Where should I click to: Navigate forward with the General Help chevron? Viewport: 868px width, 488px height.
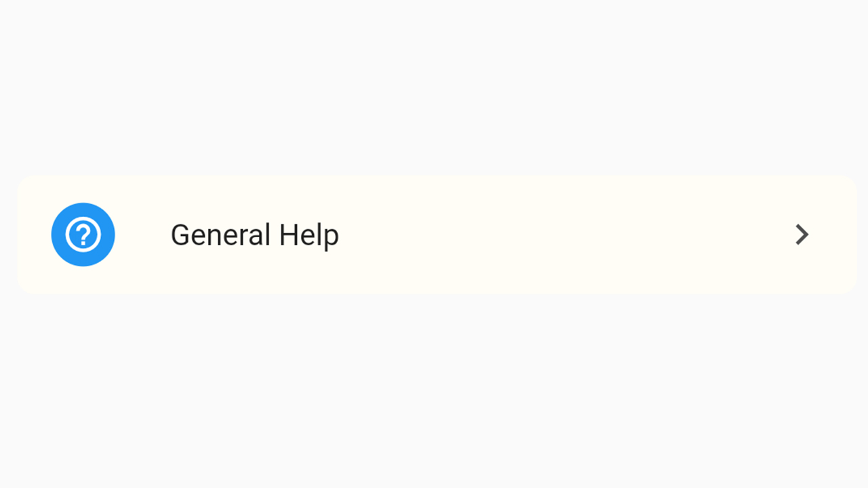[x=802, y=235]
